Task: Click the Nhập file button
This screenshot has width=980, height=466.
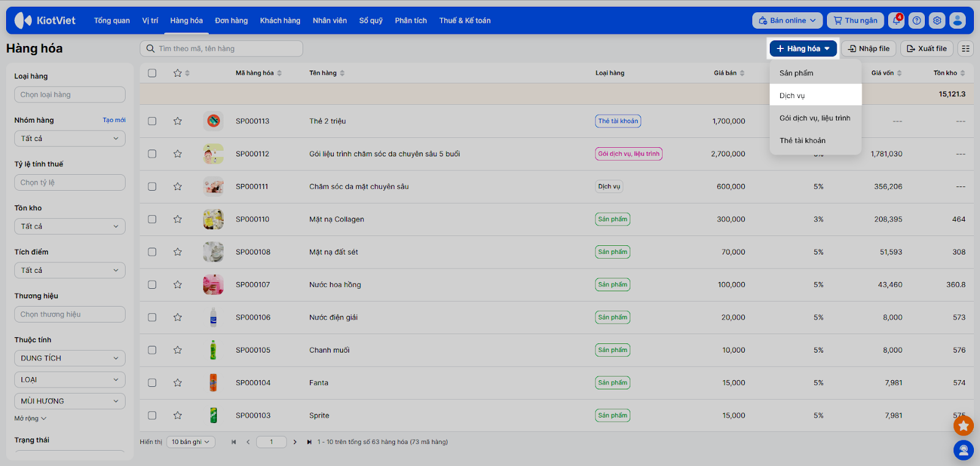Action: [869, 48]
